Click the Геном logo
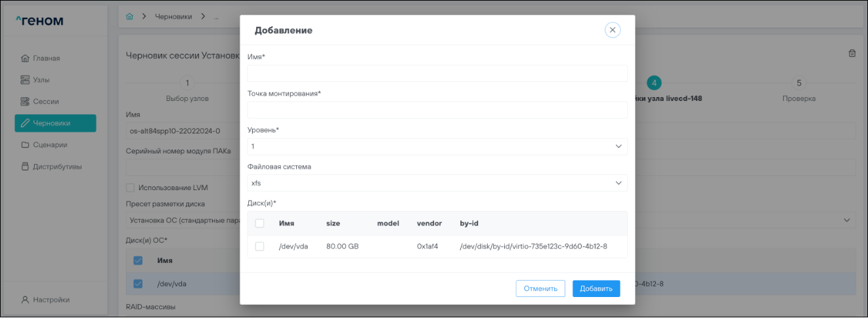The width and height of the screenshot is (868, 318). pos(39,21)
